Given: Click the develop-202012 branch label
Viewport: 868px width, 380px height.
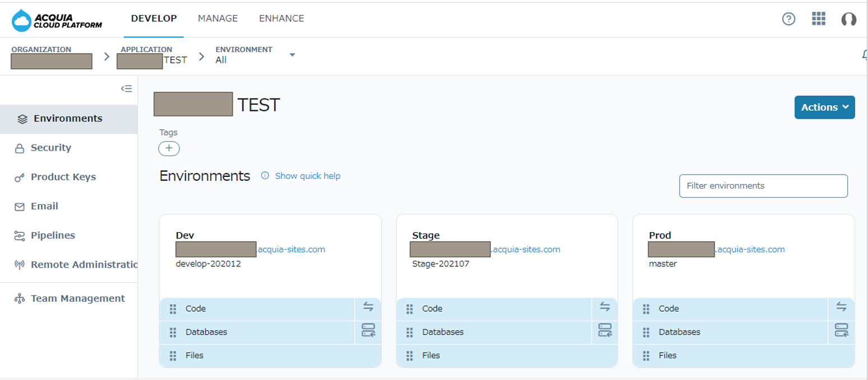Looking at the screenshot, I should pyautogui.click(x=208, y=264).
